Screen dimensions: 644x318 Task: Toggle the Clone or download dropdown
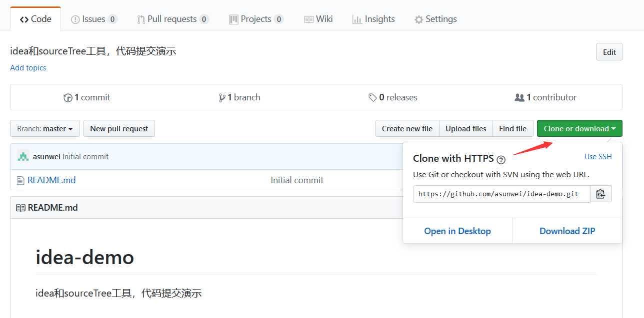pyautogui.click(x=579, y=128)
